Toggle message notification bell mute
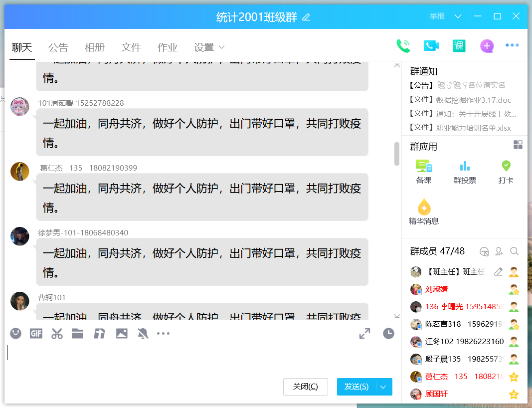 143,334
